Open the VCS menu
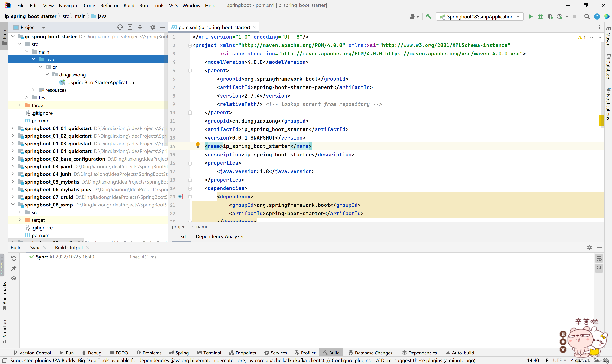 click(173, 5)
